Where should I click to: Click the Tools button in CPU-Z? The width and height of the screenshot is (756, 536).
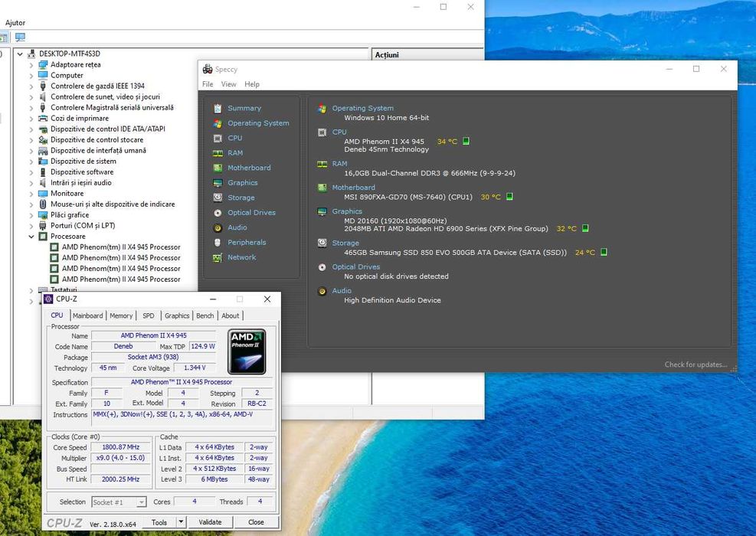(x=159, y=522)
